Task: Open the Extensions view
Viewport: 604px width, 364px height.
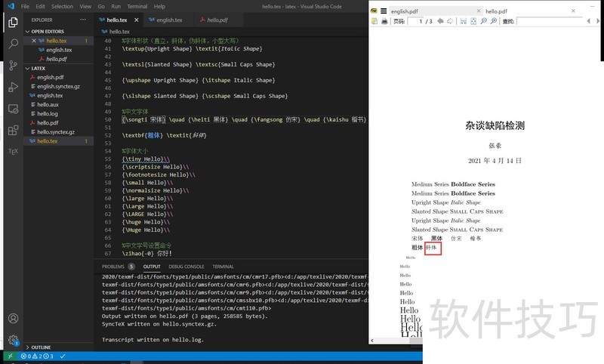Action: pos(13,130)
